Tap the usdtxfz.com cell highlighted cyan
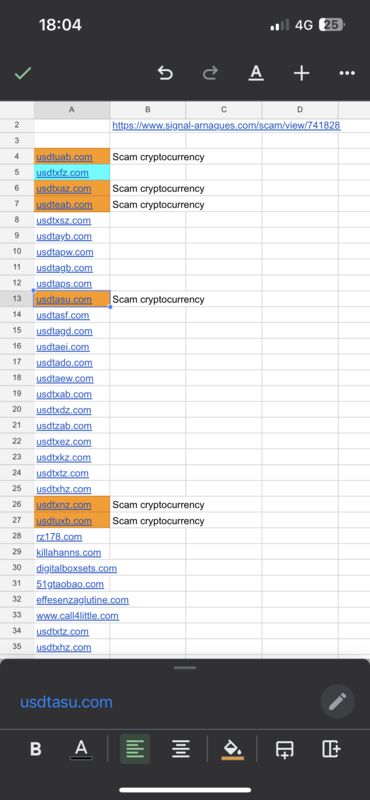Screen dimensions: 370x800 (x=72, y=172)
